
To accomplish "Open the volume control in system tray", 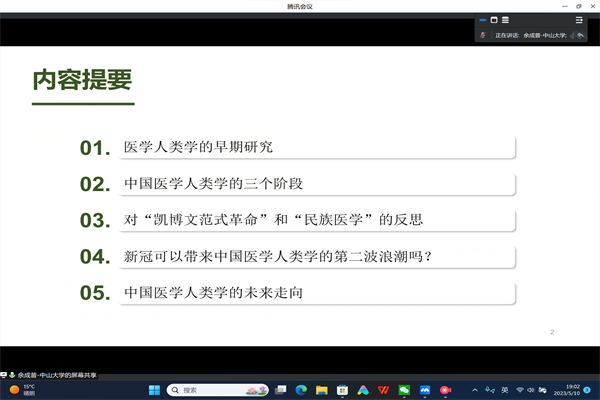I will click(533, 390).
